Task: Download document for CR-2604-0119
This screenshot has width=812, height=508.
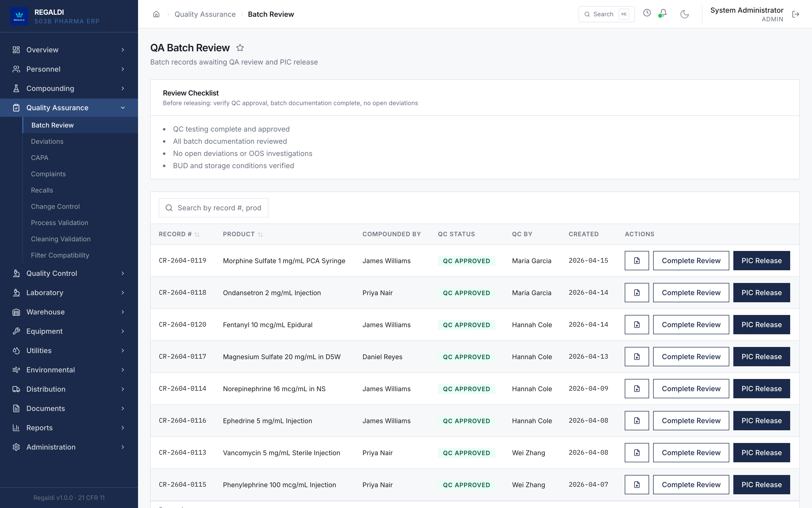Action: pyautogui.click(x=636, y=261)
